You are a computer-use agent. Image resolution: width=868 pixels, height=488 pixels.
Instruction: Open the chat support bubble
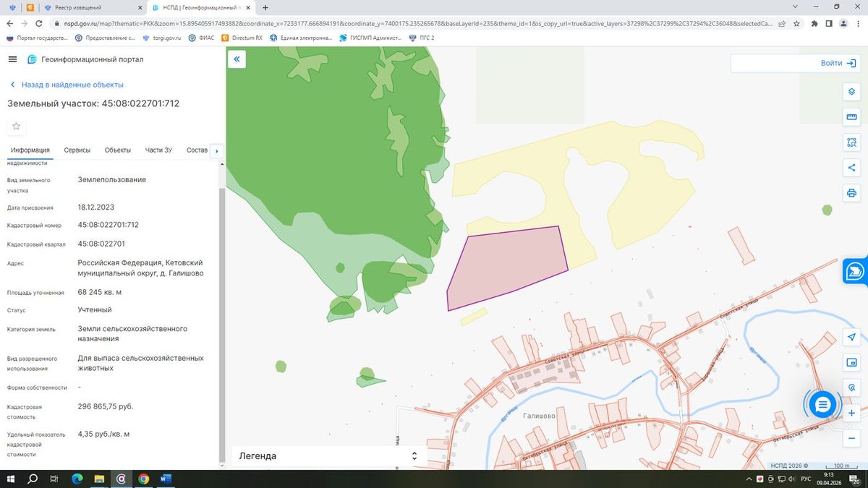(822, 405)
